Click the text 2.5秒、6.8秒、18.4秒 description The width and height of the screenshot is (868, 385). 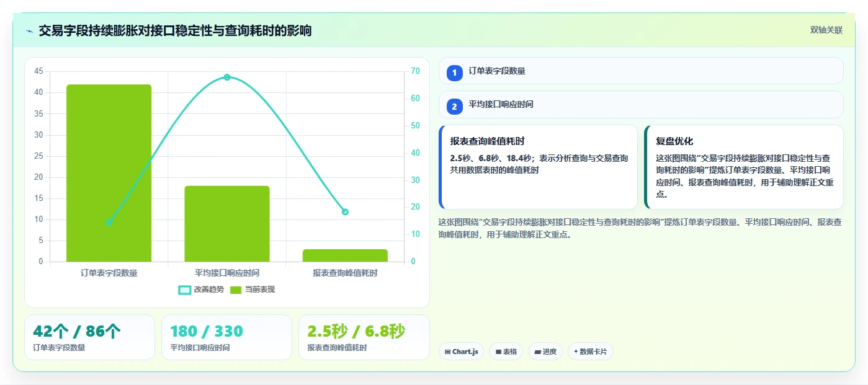point(539,164)
